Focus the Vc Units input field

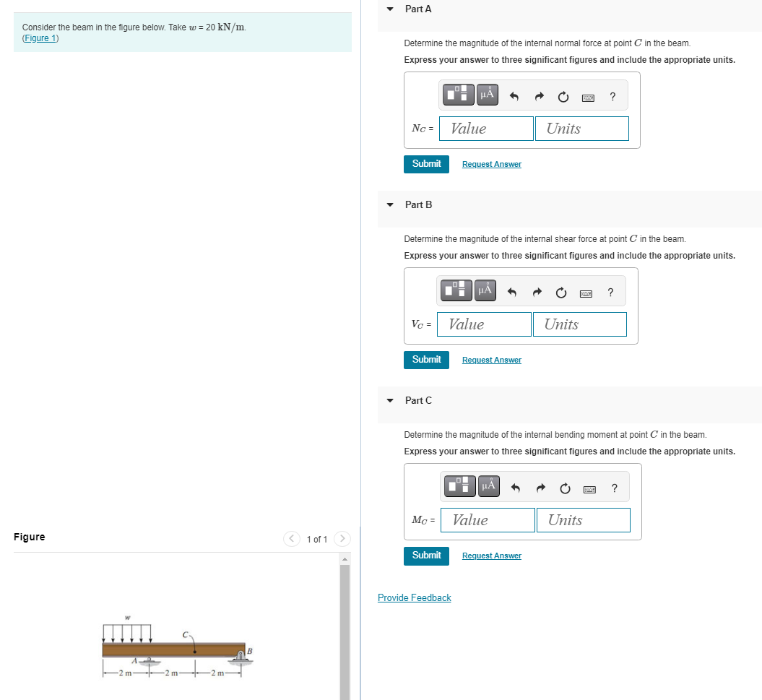point(580,324)
